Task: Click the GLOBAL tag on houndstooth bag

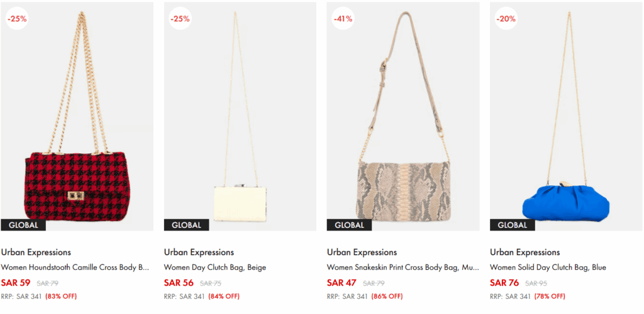Action: tap(23, 225)
